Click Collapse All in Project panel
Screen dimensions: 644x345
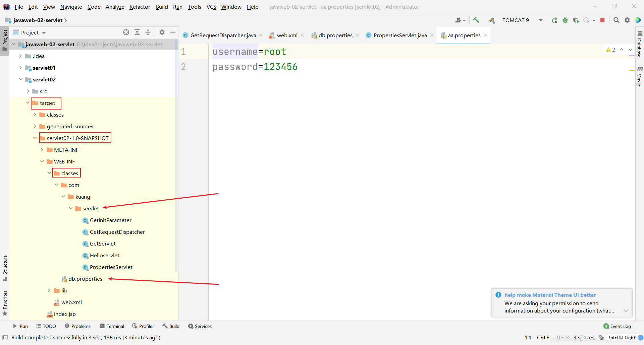[x=148, y=32]
